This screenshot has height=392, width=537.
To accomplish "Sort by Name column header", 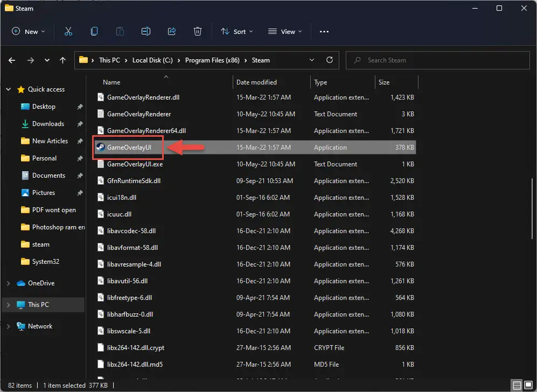I will tap(111, 82).
